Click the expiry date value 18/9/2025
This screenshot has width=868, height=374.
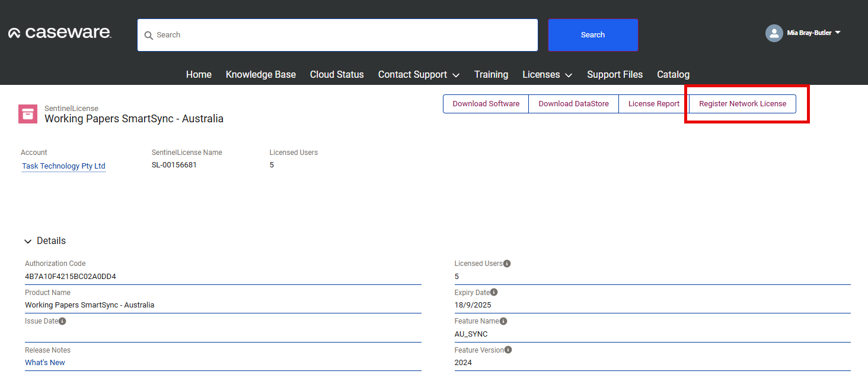(x=473, y=305)
